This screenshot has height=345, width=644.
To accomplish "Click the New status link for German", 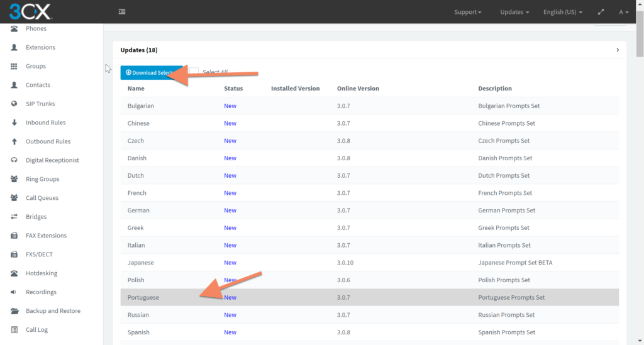I will (230, 211).
